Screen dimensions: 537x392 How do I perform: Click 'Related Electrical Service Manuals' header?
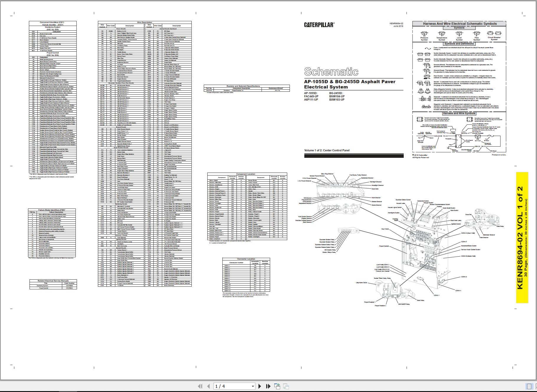[53, 281]
